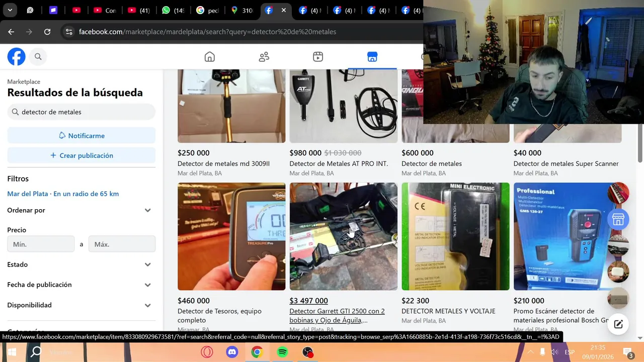Open Chrome from the taskbar
Image resolution: width=644 pixels, height=362 pixels.
[x=257, y=352]
